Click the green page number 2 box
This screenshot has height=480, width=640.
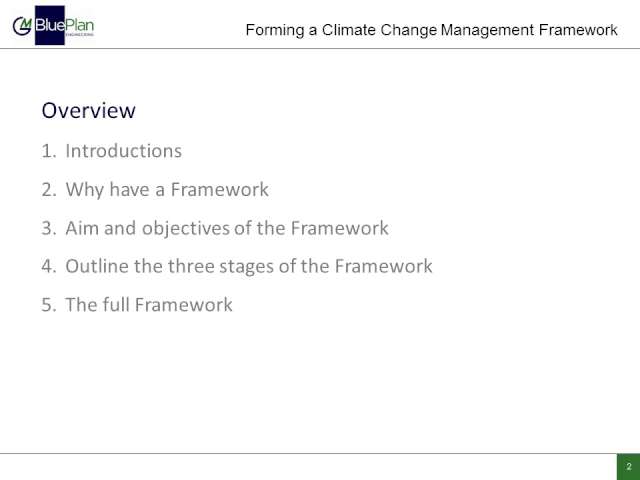(628, 467)
